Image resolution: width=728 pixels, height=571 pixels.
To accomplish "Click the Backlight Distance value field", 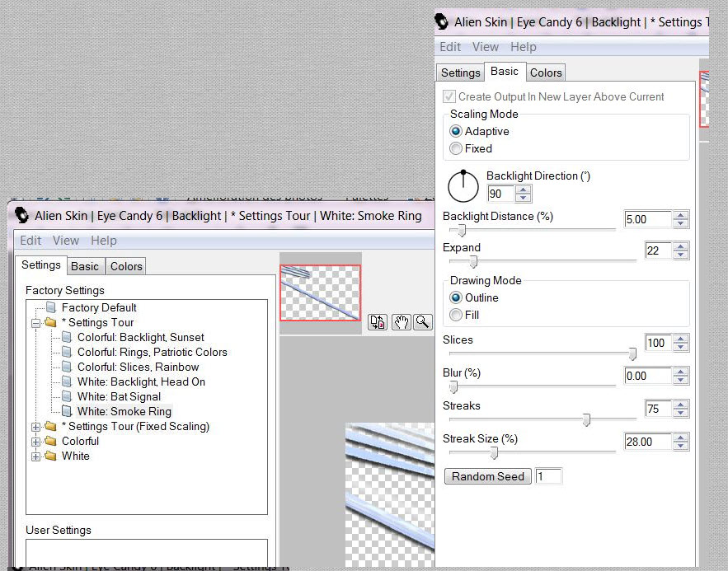I will 648,219.
